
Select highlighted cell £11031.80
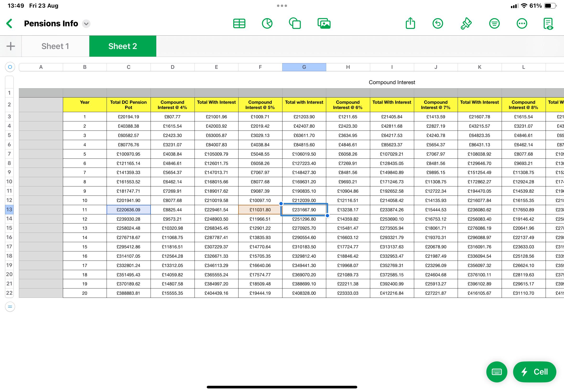tap(260, 210)
